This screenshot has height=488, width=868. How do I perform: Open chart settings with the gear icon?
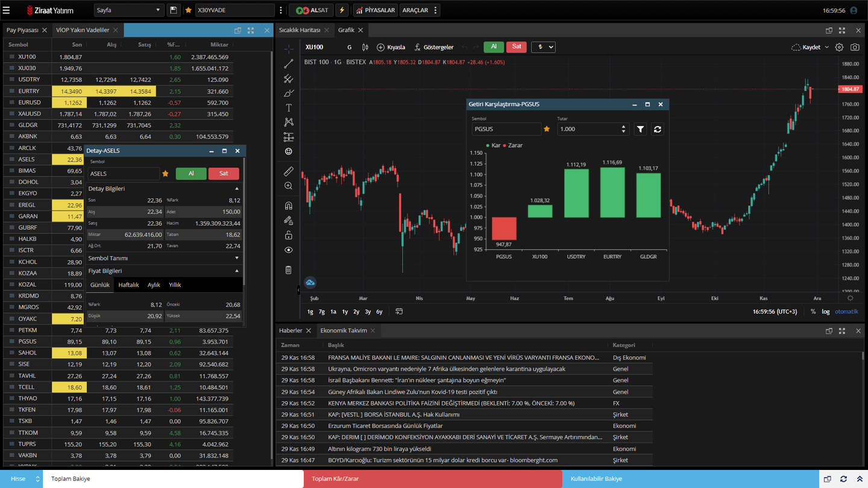(x=840, y=46)
